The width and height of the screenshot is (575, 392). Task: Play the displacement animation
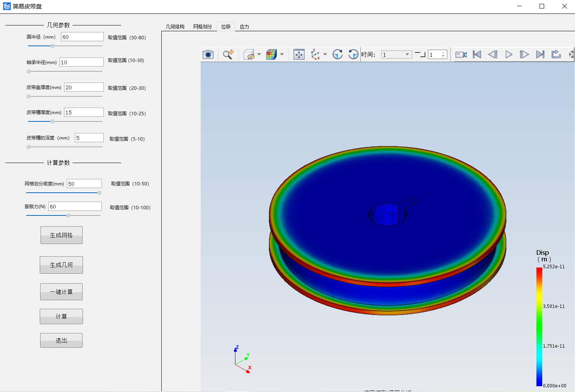(509, 54)
